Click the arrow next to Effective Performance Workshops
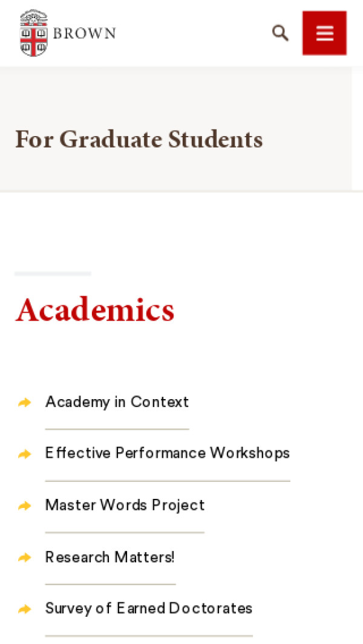This screenshot has height=644, width=363. (24, 454)
